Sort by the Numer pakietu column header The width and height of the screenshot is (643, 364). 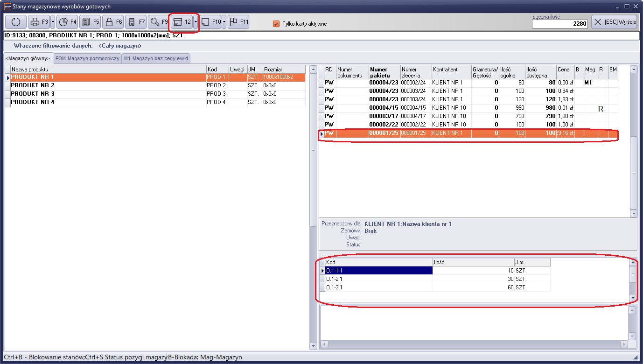pos(384,72)
